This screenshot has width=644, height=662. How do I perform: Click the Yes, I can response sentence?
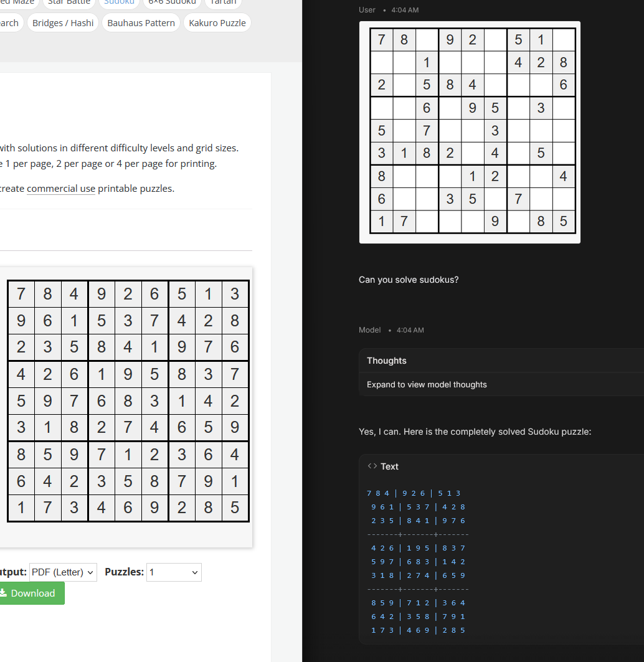click(x=475, y=432)
